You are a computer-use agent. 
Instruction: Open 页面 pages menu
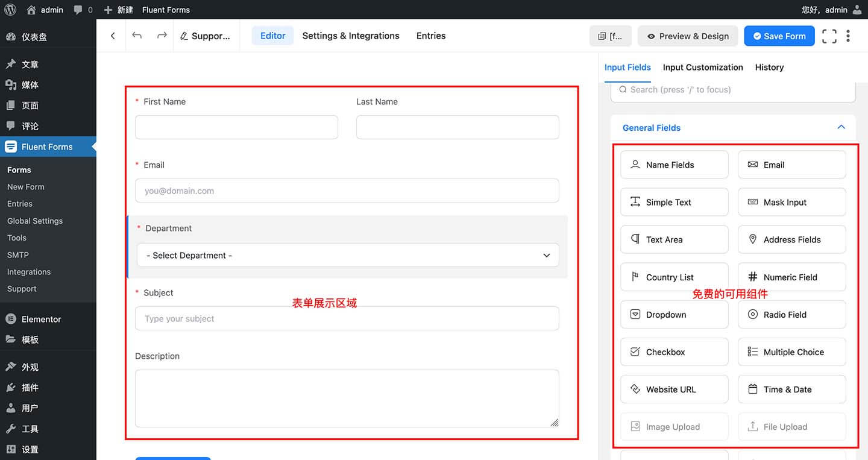[x=48, y=106]
